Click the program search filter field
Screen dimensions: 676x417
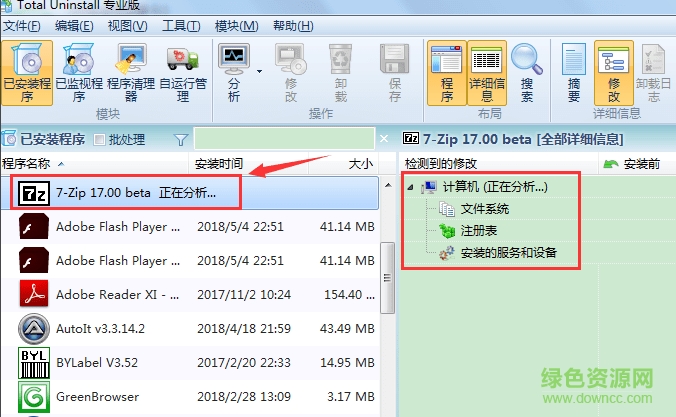[x=290, y=140]
